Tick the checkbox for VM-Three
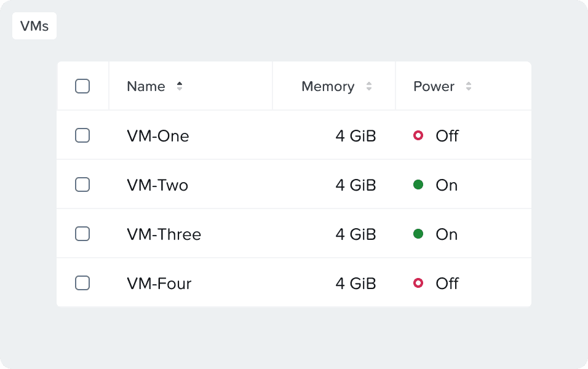Viewport: 588px width, 369px height. tap(82, 234)
